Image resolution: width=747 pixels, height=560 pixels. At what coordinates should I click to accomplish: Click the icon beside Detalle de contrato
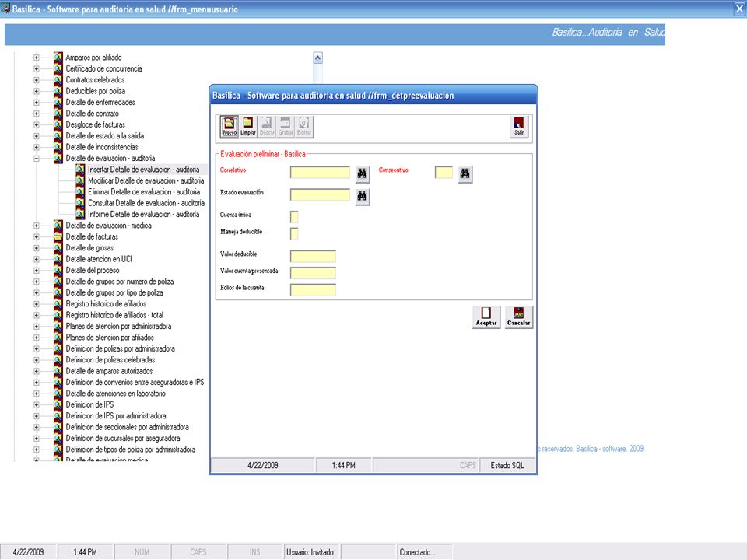coord(58,114)
